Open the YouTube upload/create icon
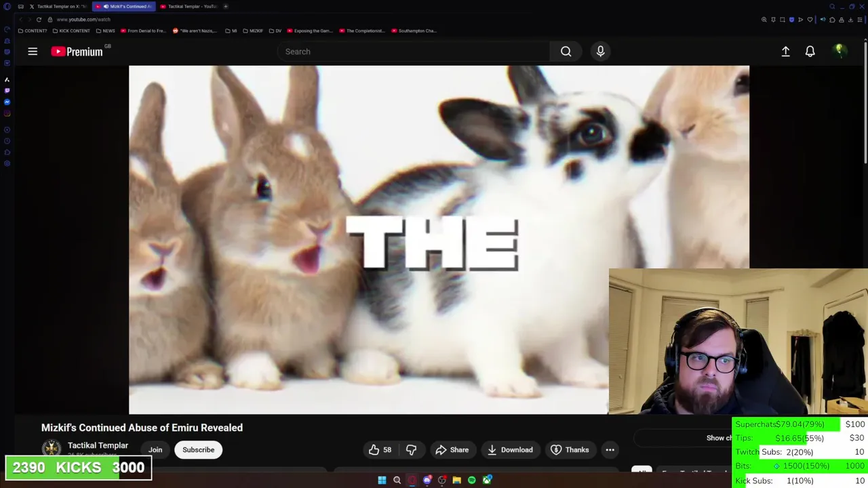 coord(785,52)
